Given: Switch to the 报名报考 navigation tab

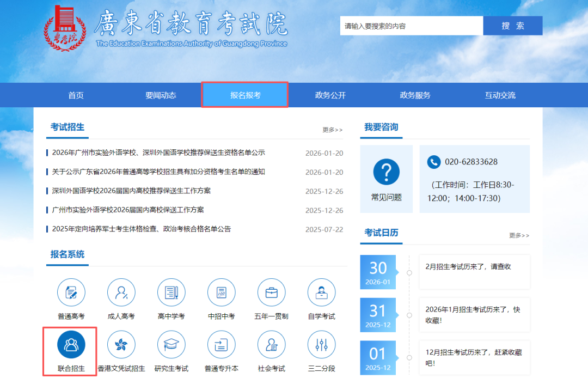Looking at the screenshot, I should tap(245, 95).
